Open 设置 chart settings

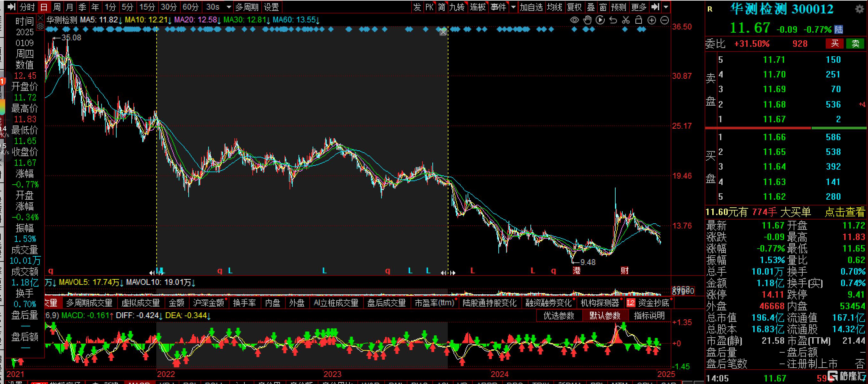coord(271,7)
